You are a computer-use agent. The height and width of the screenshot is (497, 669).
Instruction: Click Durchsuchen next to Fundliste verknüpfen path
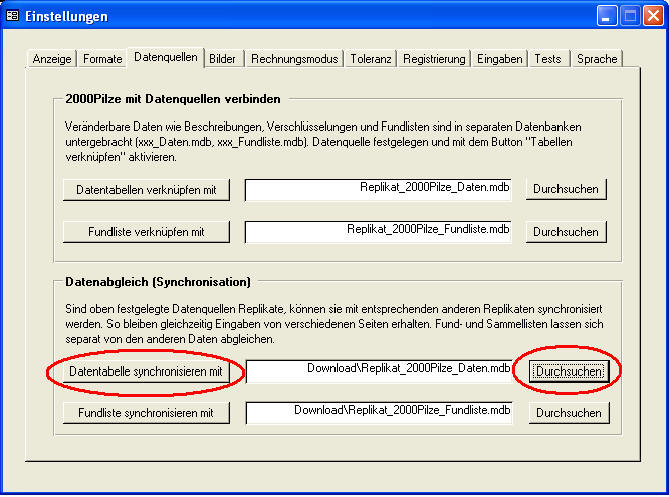click(x=567, y=232)
